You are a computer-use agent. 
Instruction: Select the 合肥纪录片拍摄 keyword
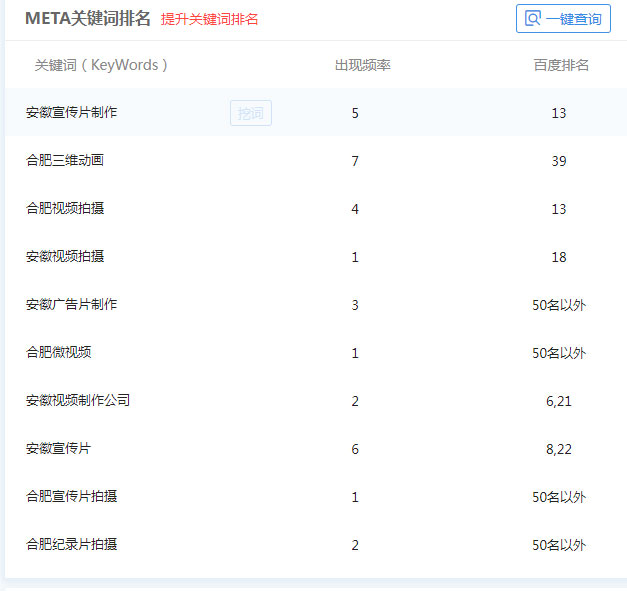(x=71, y=544)
